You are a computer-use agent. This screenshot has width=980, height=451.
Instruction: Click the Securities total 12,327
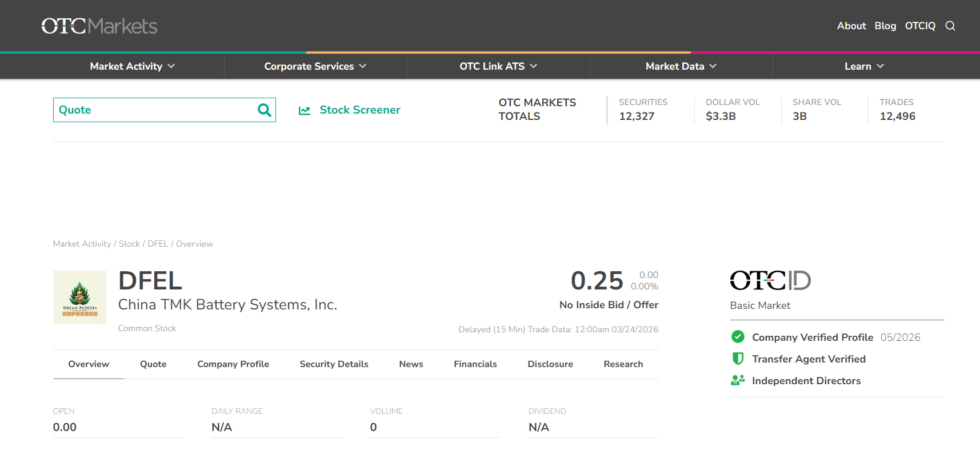(x=637, y=116)
